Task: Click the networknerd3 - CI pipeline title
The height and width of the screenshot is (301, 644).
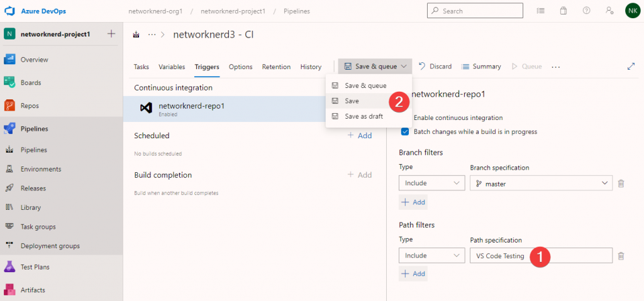Action: coord(214,35)
